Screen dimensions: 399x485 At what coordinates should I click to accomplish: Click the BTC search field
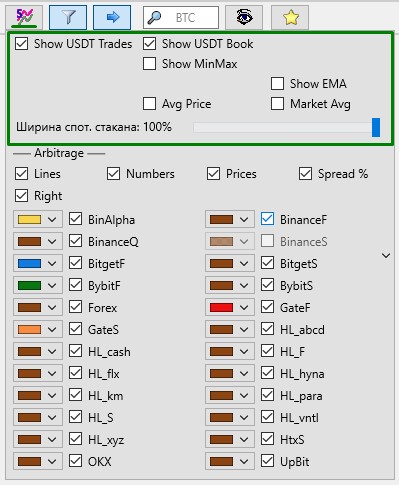181,17
